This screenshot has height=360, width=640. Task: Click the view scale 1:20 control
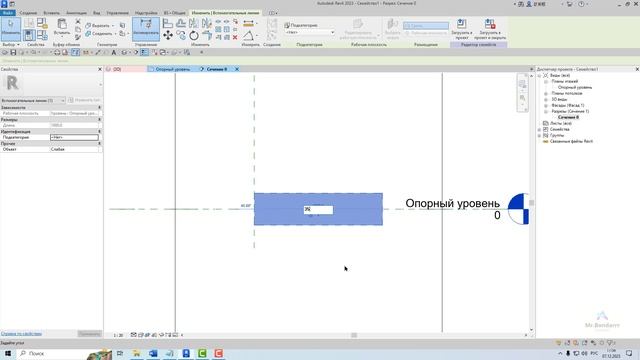[118, 335]
